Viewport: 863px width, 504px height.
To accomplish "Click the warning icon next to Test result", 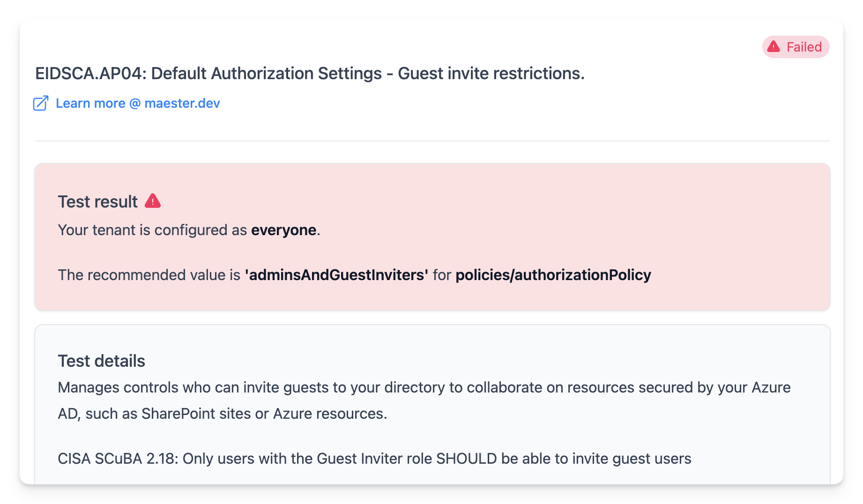I will point(153,201).
